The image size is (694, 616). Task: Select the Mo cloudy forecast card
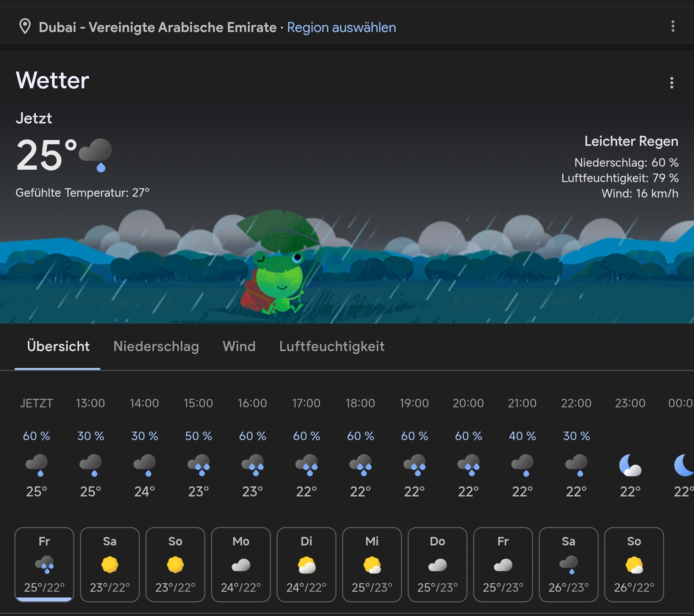tap(241, 564)
